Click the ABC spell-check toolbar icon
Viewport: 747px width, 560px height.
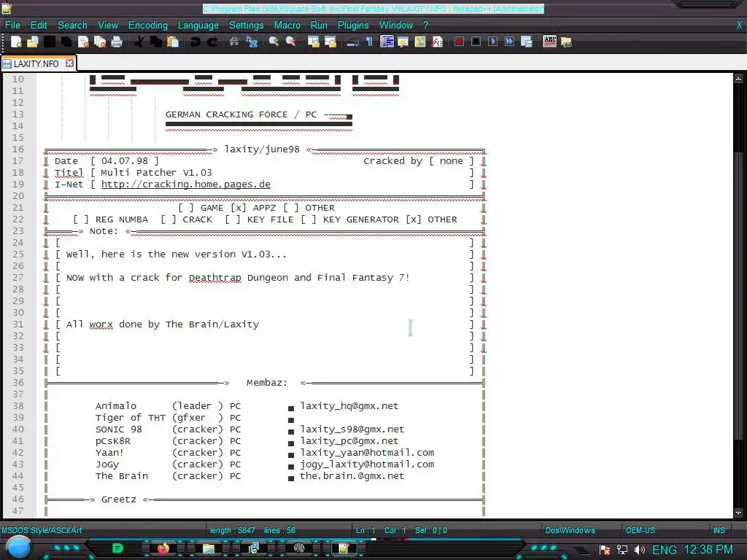tap(549, 42)
